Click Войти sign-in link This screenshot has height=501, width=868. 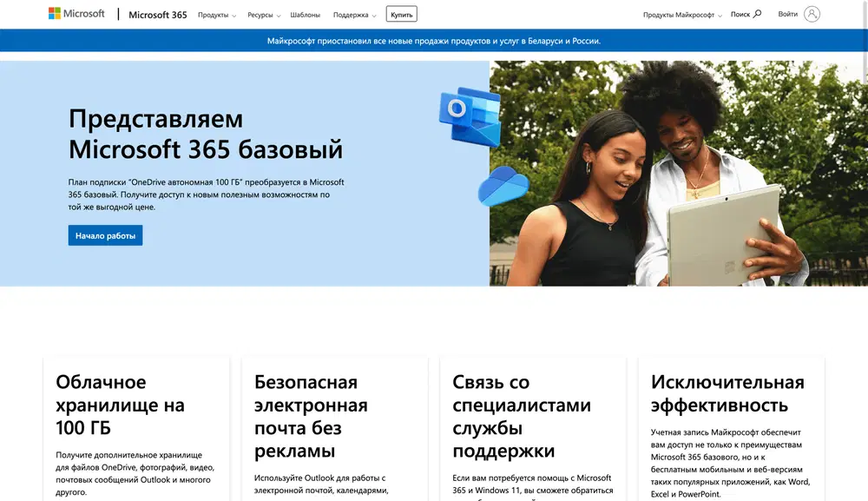pyautogui.click(x=787, y=15)
